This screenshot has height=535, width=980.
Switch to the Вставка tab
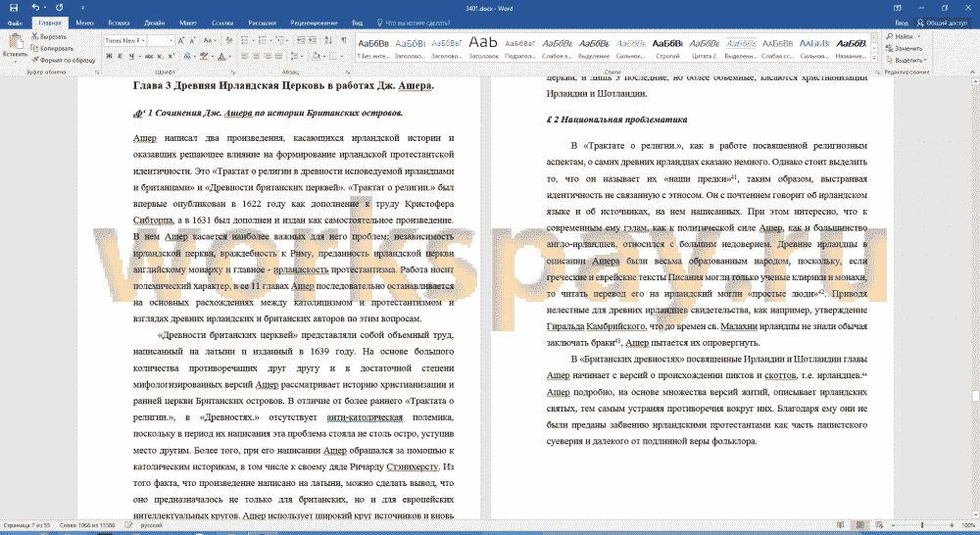coord(119,24)
